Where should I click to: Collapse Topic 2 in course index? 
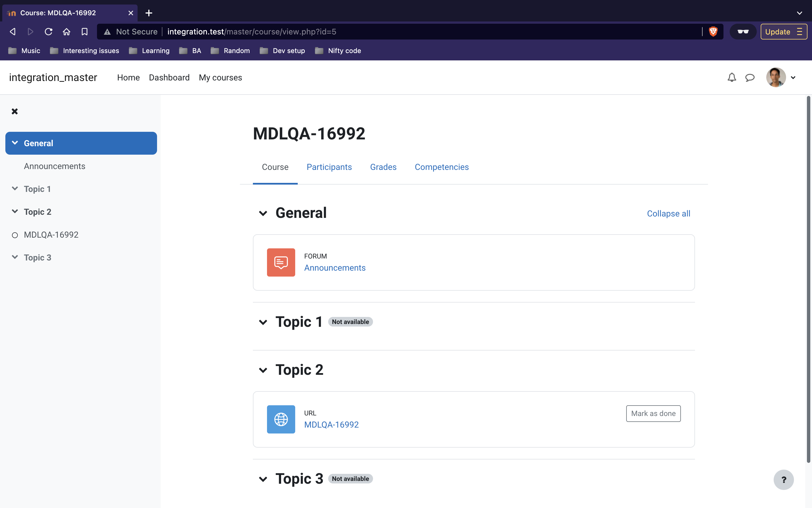tap(15, 211)
